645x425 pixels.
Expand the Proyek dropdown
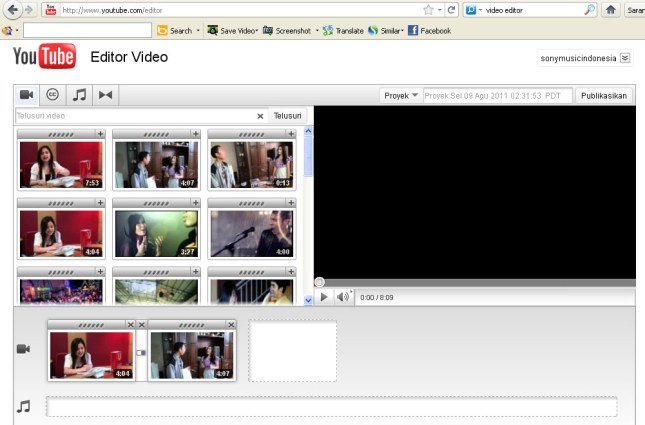pos(400,96)
